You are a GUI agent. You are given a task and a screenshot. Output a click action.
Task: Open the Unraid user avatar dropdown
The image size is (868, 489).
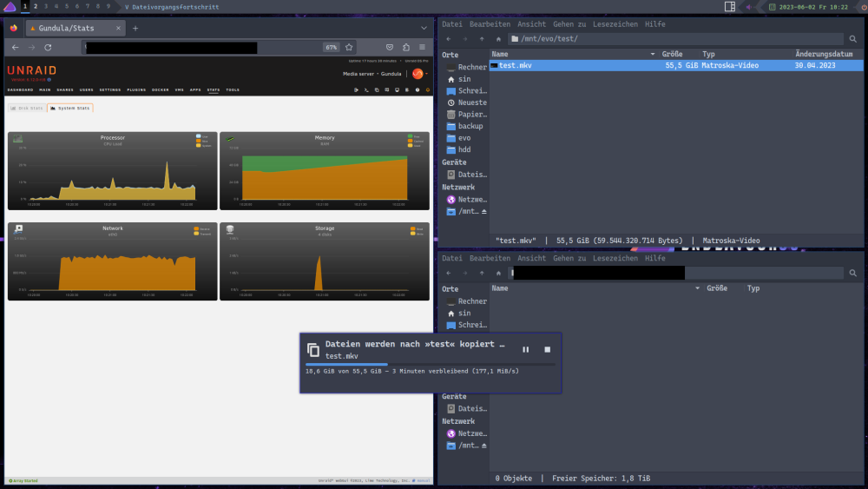419,74
